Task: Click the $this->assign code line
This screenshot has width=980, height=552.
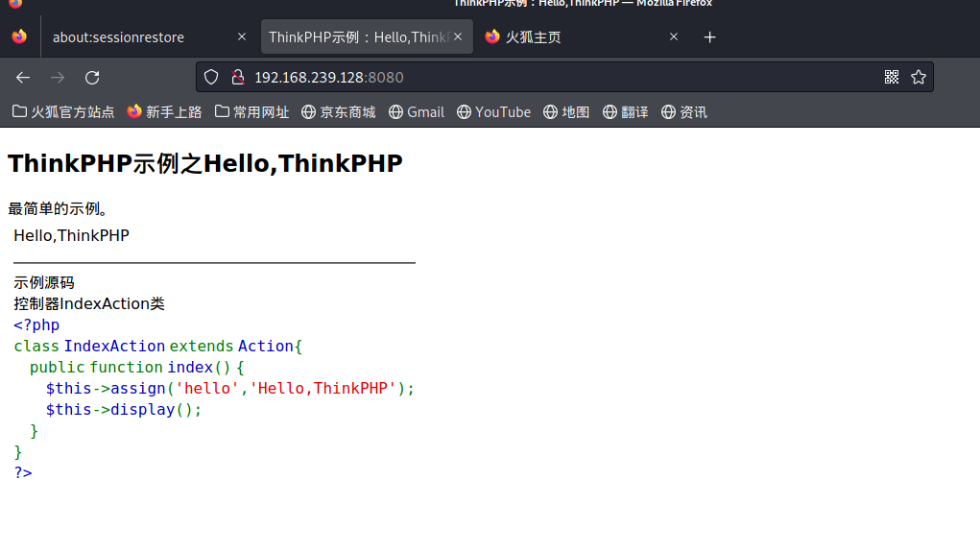Action: tap(230, 389)
